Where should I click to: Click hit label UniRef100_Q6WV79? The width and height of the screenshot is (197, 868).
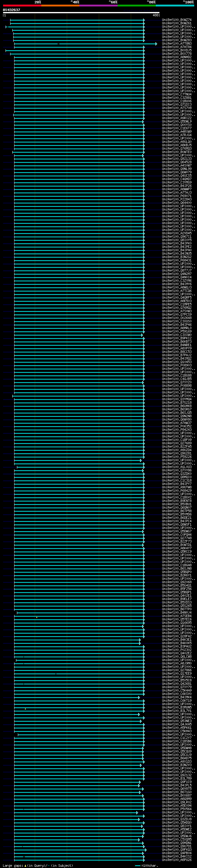tap(177, 172)
